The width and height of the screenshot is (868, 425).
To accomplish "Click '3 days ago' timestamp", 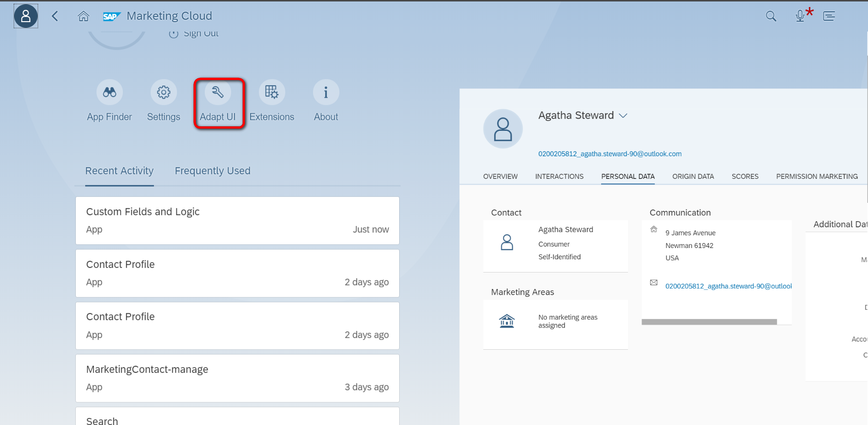I will [367, 387].
